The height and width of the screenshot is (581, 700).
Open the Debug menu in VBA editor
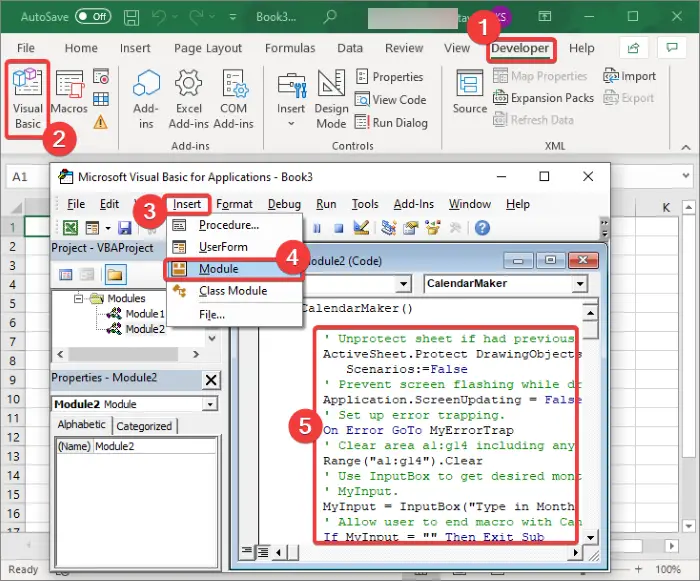coord(284,204)
